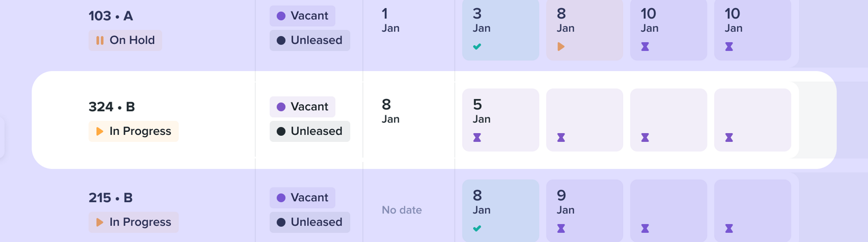The height and width of the screenshot is (242, 868).
Task: Click the hourglass icon on 5 Jan card
Action: click(x=477, y=137)
